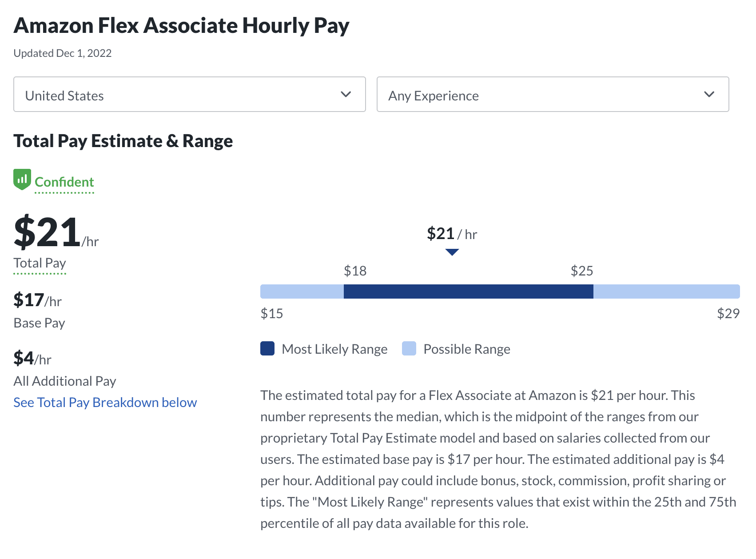Click the green Confident shield icon
The image size is (756, 559).
[22, 180]
